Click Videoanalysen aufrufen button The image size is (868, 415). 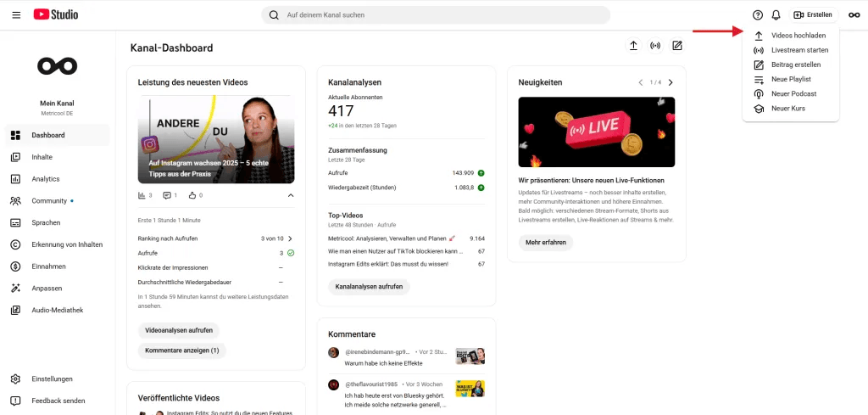(179, 330)
